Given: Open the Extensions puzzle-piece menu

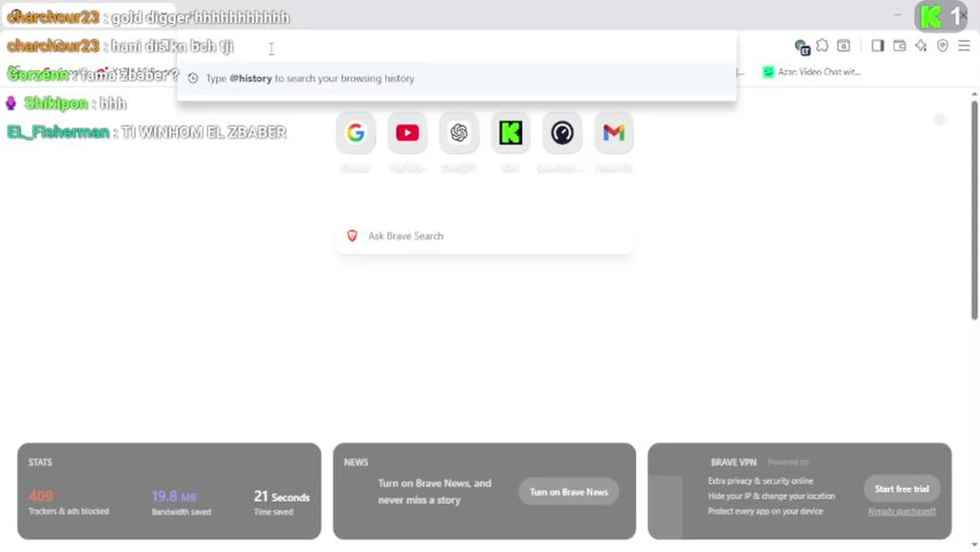Looking at the screenshot, I should (822, 46).
